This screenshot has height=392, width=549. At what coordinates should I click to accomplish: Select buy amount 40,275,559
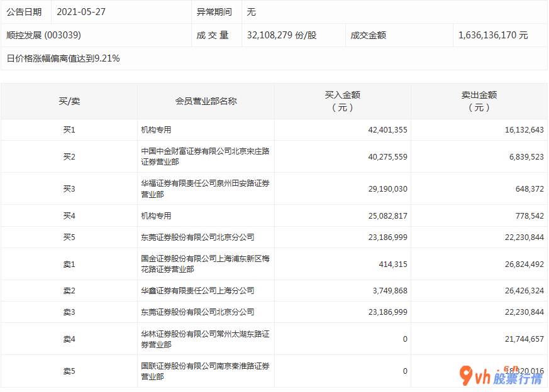coord(387,156)
